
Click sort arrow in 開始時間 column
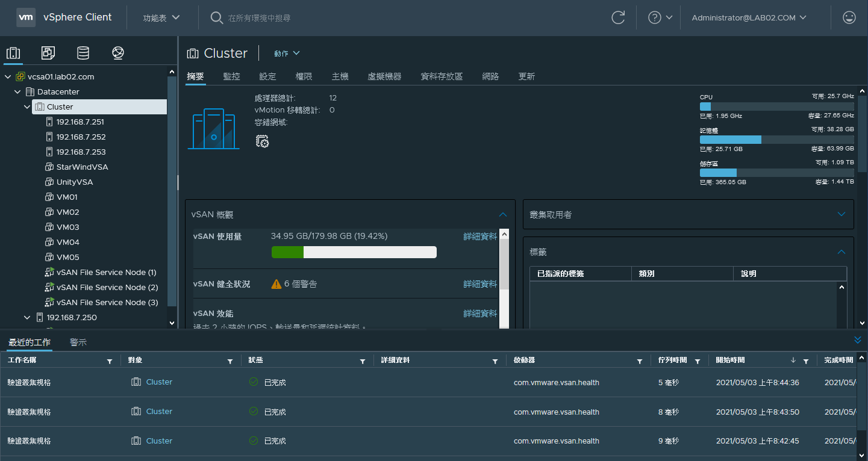pyautogui.click(x=793, y=360)
